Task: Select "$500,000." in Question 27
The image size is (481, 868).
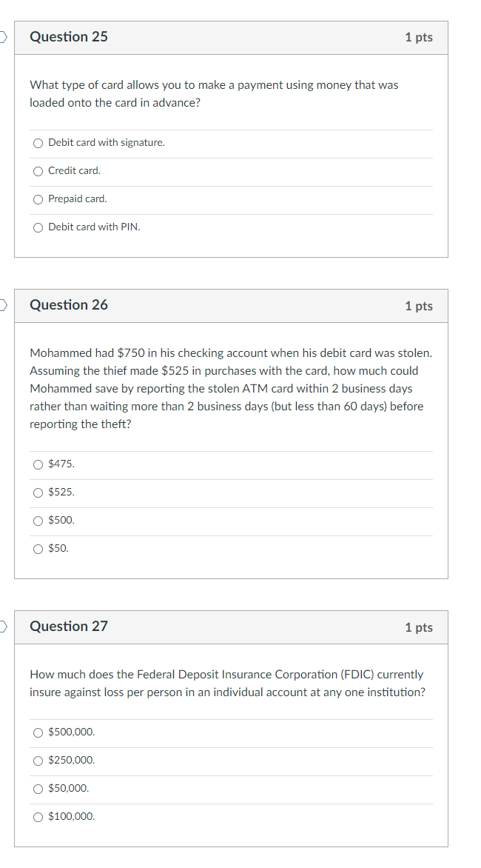Action: click(38, 732)
